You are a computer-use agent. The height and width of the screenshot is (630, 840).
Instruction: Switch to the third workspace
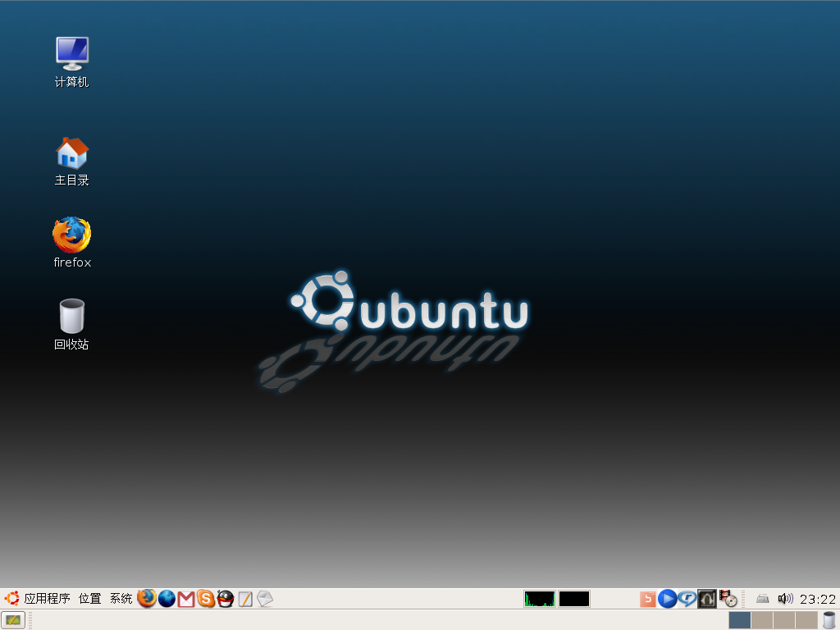783,620
